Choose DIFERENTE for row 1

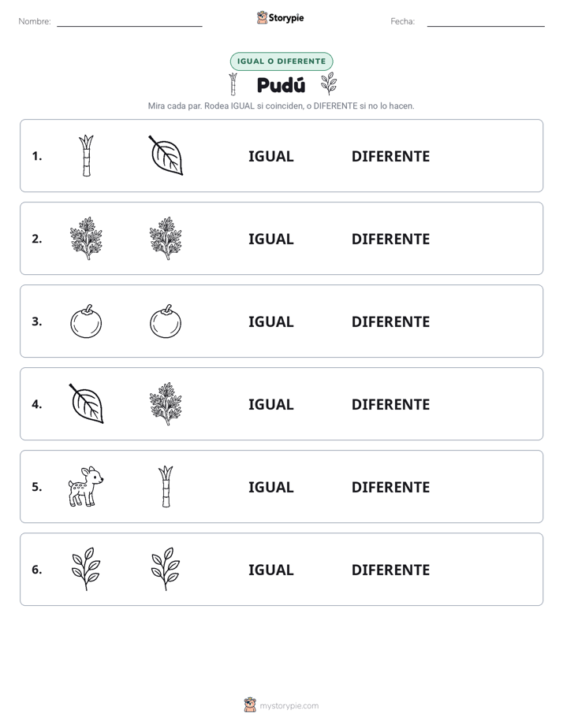point(390,156)
